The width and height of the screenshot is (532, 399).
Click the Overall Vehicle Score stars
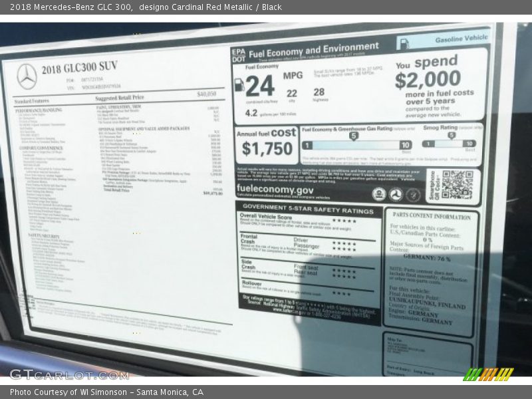(344, 221)
